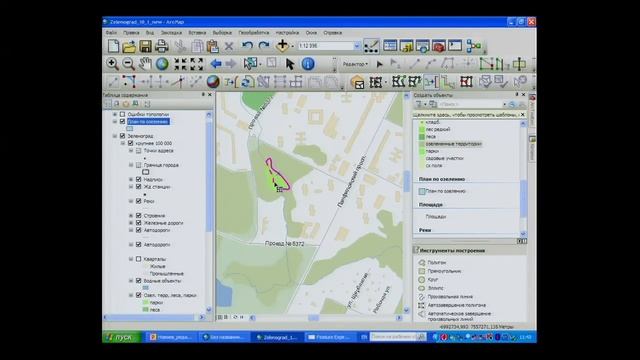Viewport: 640px width, 360px height.
Task: Click План по озеленению template swatch
Action: pos(422,191)
